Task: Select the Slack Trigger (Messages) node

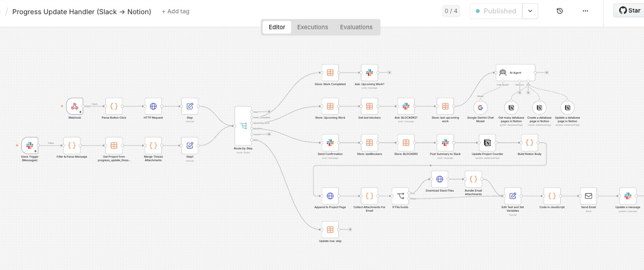Action: tap(30, 145)
